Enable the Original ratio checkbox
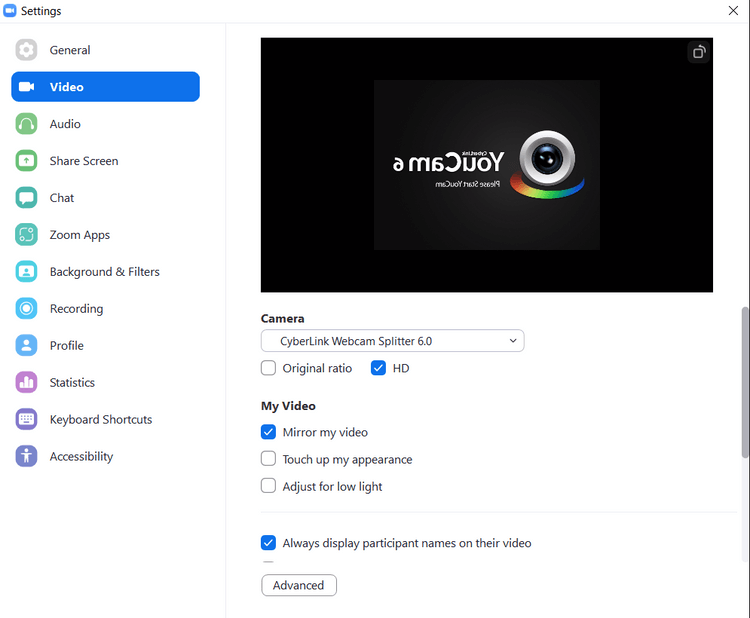The height and width of the screenshot is (618, 750). (x=268, y=368)
